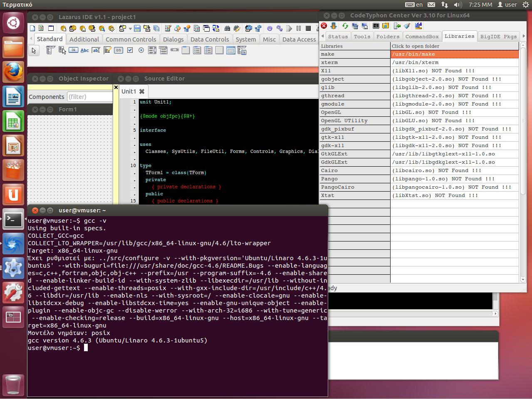The image size is (532, 399).
Task: Pick the TCheckBox component palette icon
Action: coord(130,50)
